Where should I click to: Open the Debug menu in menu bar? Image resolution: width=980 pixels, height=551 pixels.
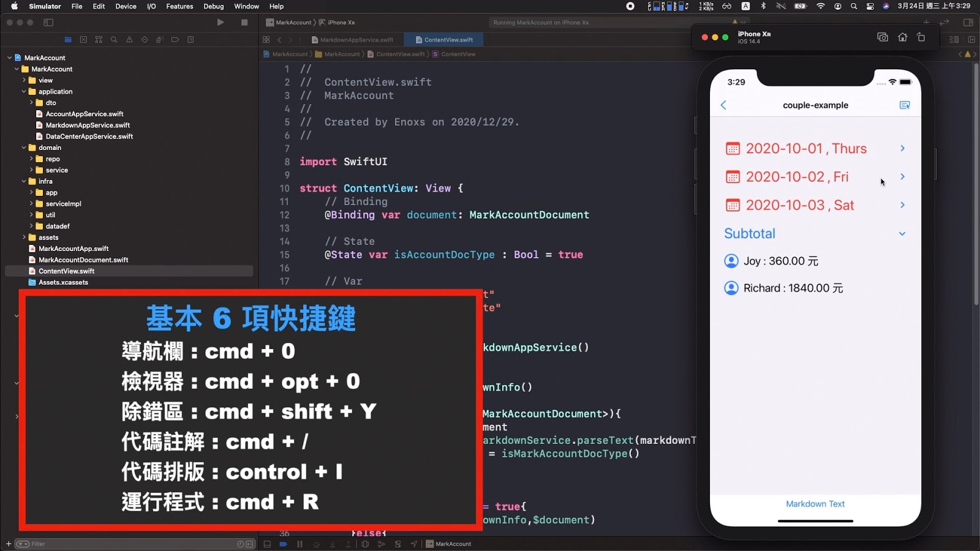214,6
